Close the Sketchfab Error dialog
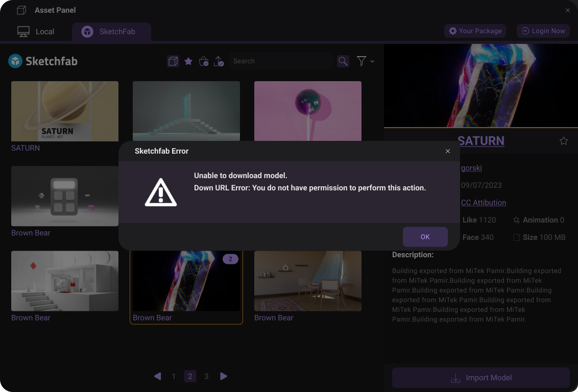This screenshot has height=392, width=578. click(x=448, y=151)
